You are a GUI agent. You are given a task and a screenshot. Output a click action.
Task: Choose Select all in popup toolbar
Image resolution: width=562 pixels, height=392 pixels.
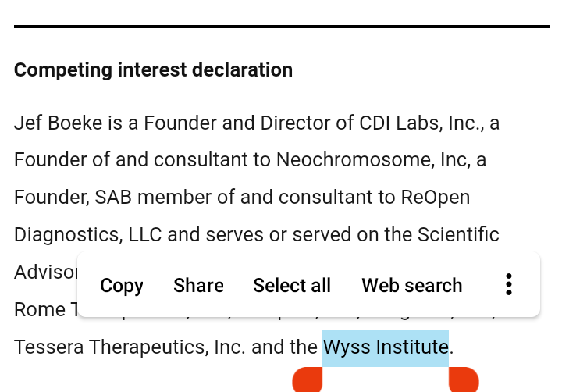tap(292, 286)
